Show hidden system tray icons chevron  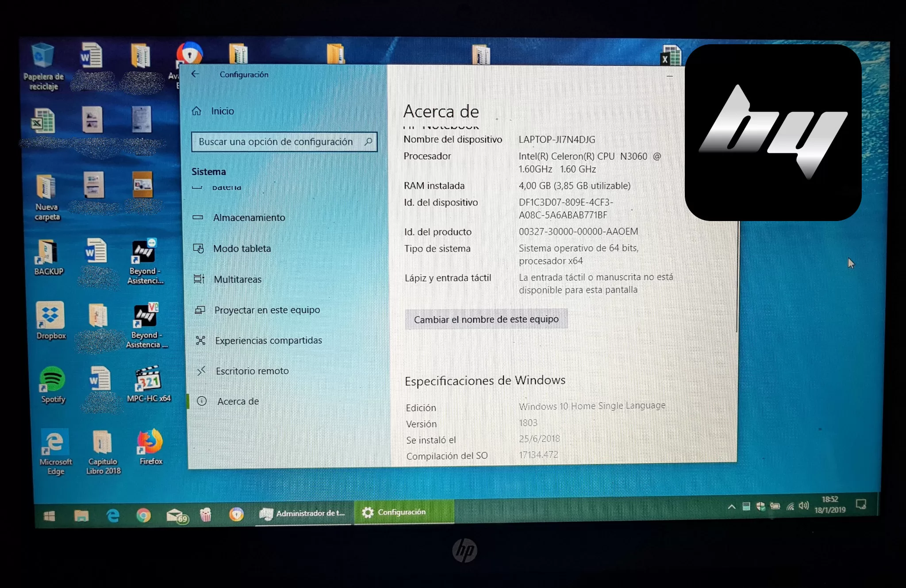[732, 507]
